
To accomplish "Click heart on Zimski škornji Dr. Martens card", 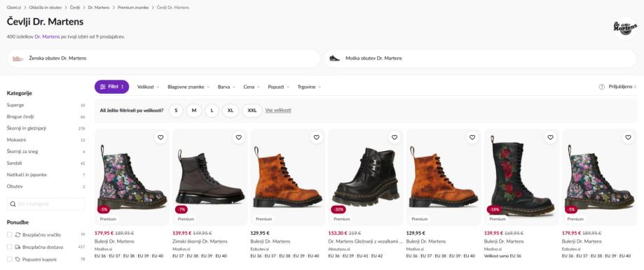I will click(x=239, y=138).
